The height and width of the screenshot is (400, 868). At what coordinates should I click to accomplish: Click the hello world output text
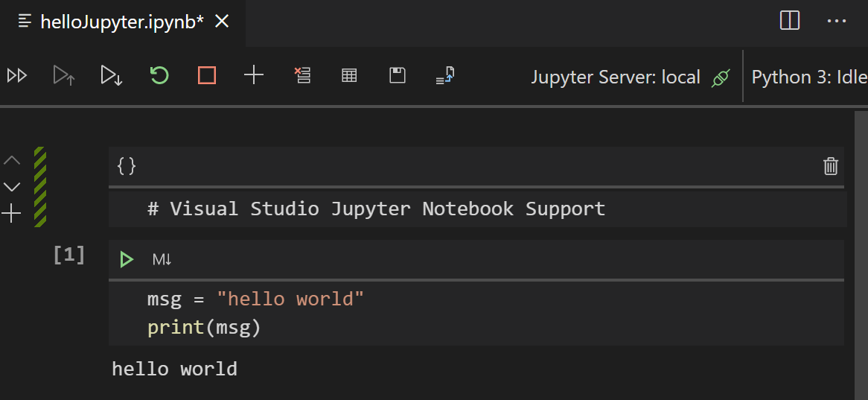click(174, 369)
